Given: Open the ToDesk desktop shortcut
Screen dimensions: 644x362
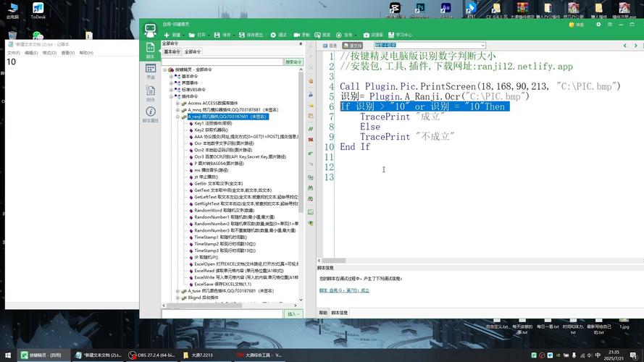Looking at the screenshot, I should [38, 11].
